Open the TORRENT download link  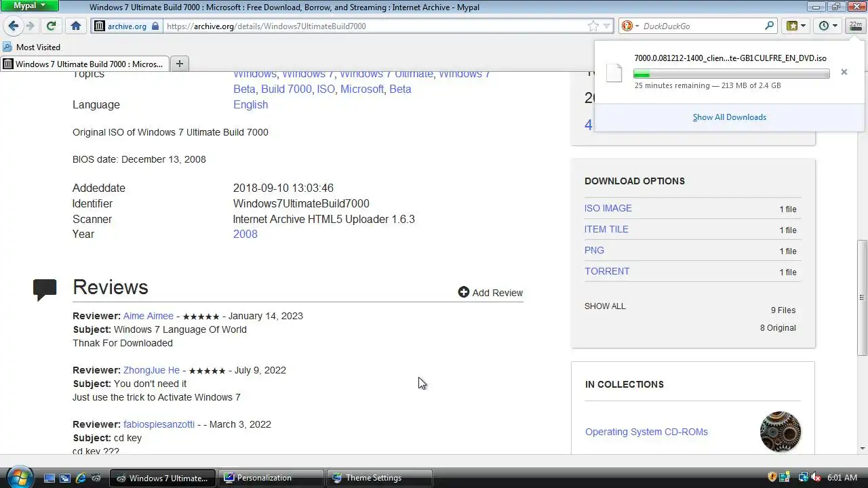(x=607, y=271)
